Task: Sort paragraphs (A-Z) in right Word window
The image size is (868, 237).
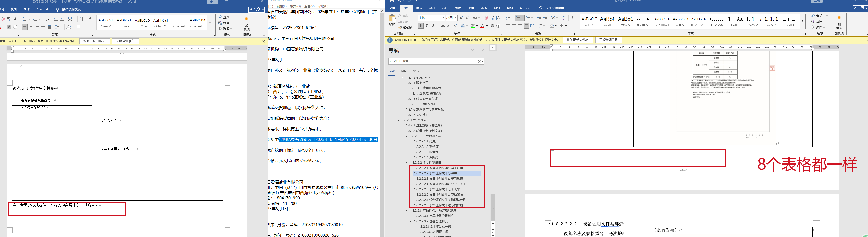Action: pos(565,18)
